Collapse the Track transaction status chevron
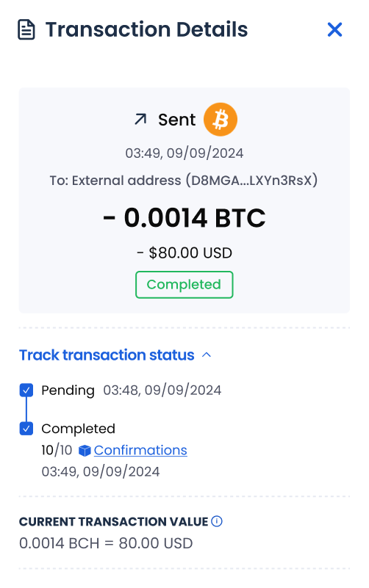The image size is (369, 588). [x=207, y=355]
